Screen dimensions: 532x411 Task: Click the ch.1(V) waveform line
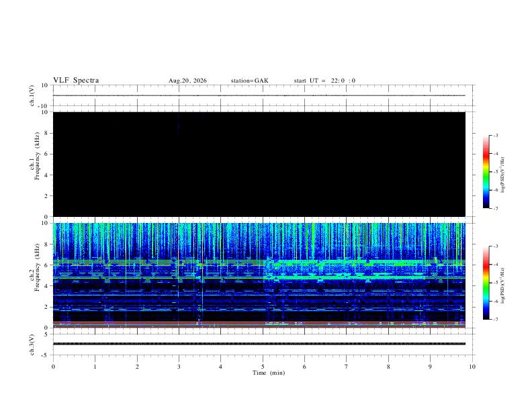[x=259, y=95]
